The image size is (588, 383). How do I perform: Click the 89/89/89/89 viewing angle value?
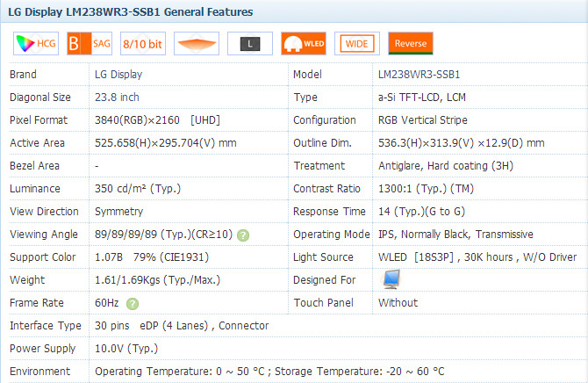[x=163, y=235]
